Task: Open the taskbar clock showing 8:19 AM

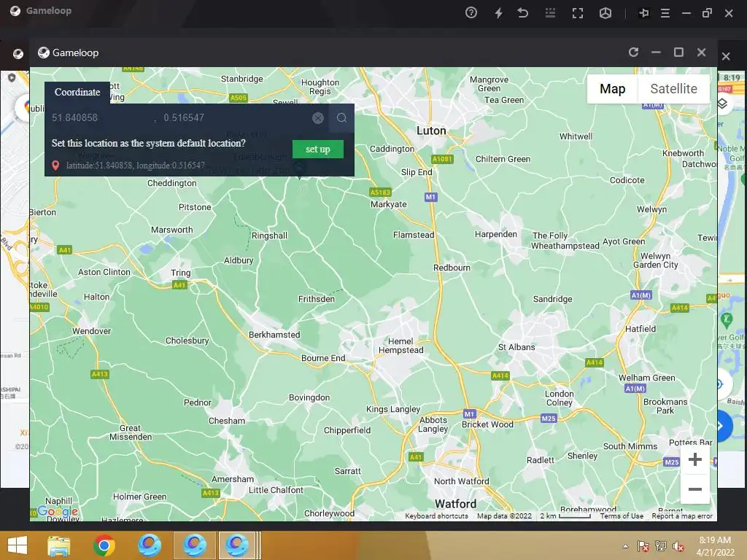Action: coord(715,540)
